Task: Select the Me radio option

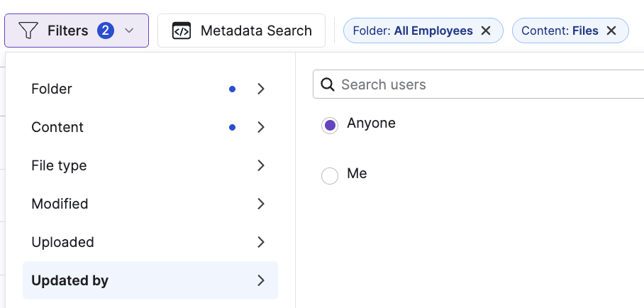Action: click(x=329, y=176)
